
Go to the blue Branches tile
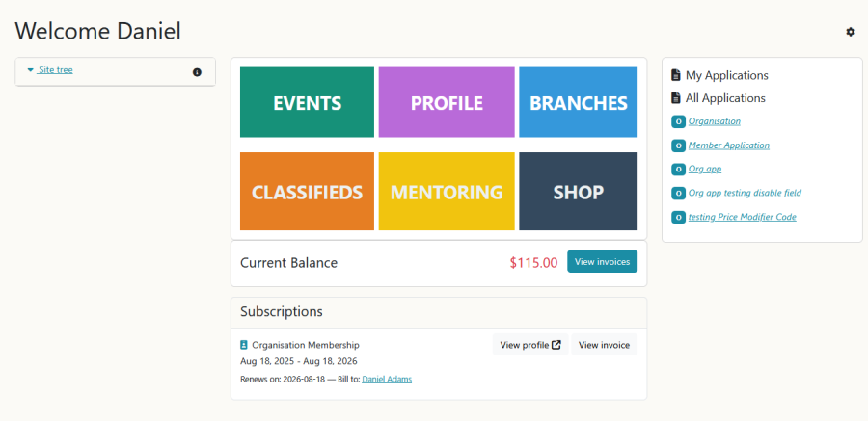click(578, 102)
